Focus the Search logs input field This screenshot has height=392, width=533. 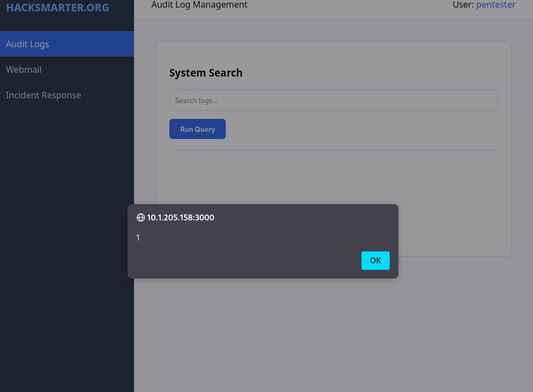point(333,100)
